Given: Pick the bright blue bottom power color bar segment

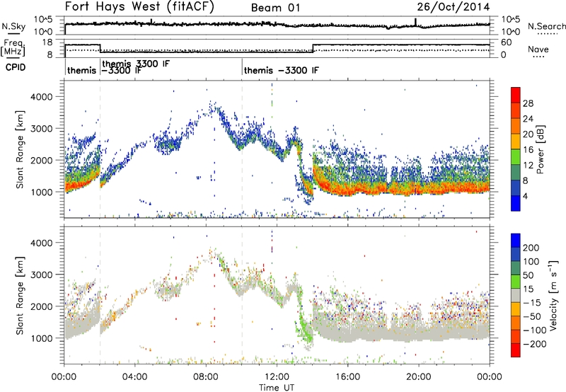Looking at the screenshot, I should coord(516,203).
